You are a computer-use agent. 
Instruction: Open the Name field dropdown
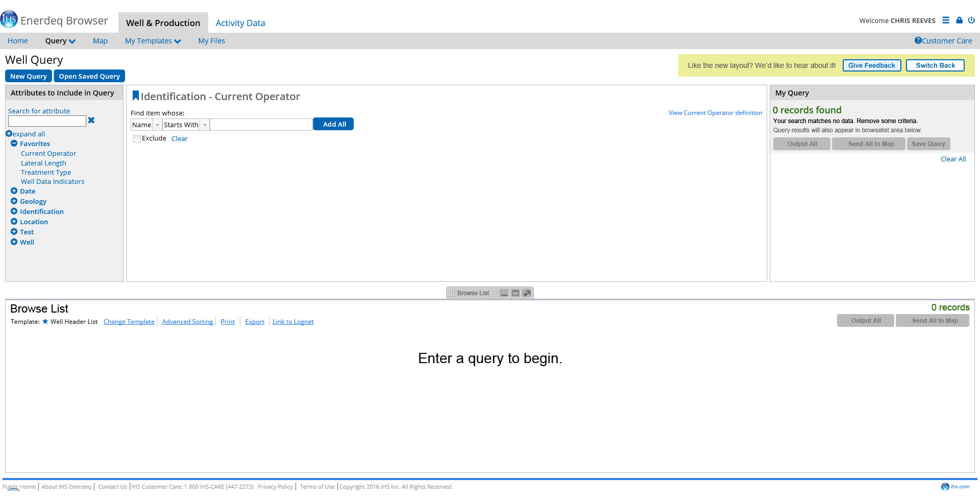[157, 125]
